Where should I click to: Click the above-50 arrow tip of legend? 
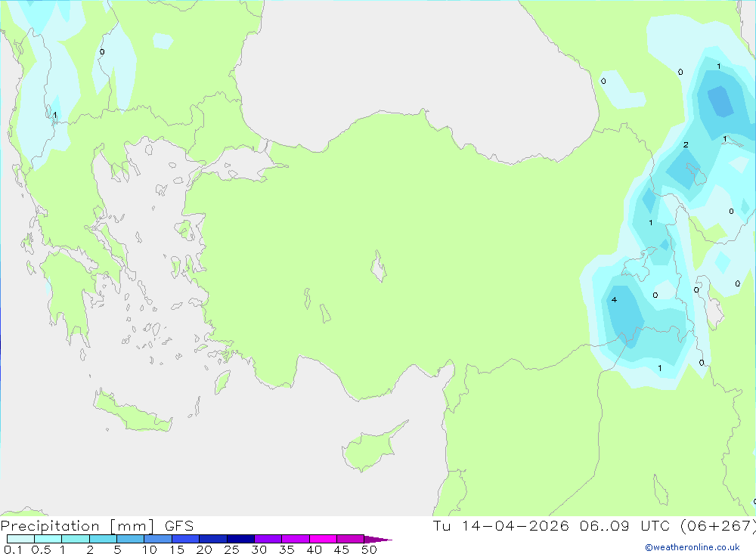pos(378,539)
